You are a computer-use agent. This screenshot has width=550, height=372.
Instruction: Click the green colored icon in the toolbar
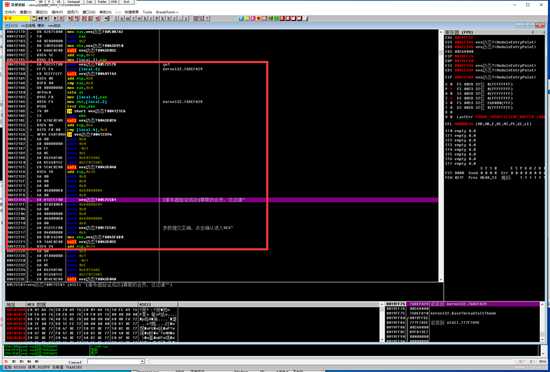pyautogui.click(x=276, y=19)
